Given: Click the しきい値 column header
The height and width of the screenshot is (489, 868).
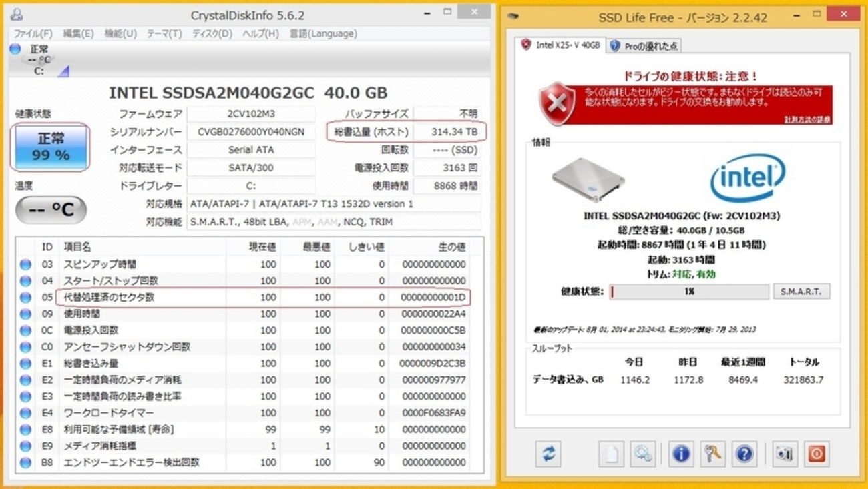Looking at the screenshot, I should [x=367, y=247].
